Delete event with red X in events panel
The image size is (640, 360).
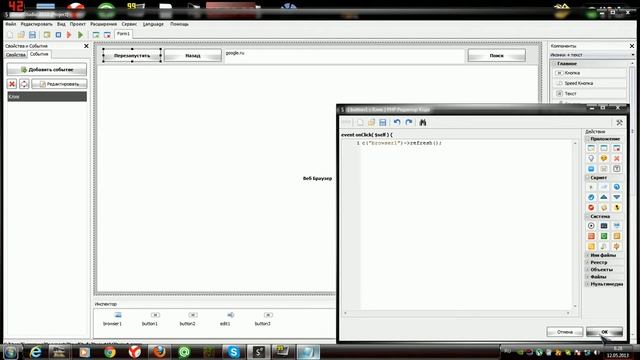click(12, 84)
